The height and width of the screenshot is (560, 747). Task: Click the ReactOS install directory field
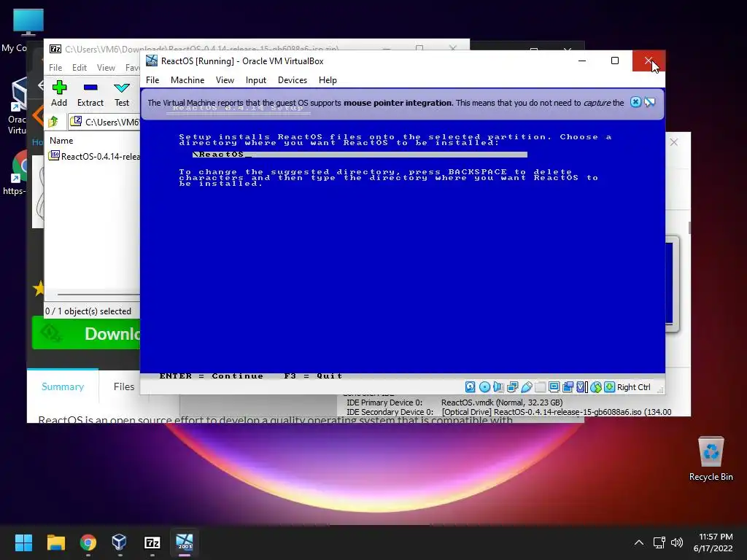click(x=360, y=155)
